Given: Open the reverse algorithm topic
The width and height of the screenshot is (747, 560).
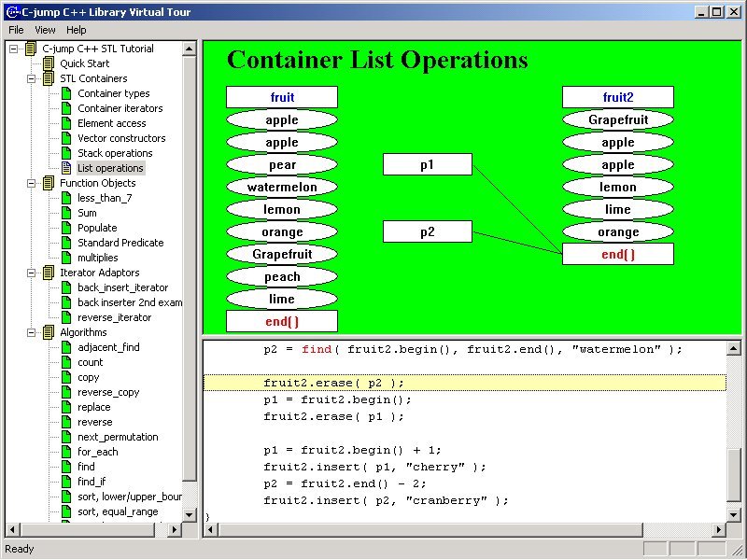Looking at the screenshot, I should coord(95,422).
